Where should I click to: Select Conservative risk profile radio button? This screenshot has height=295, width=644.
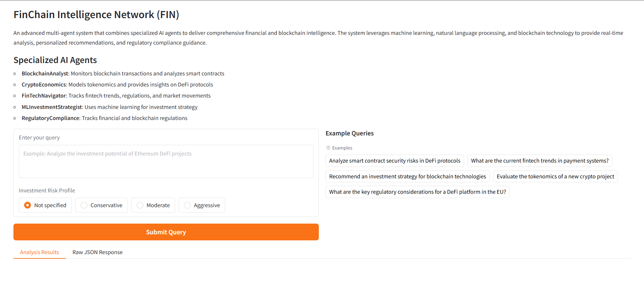pyautogui.click(x=84, y=205)
